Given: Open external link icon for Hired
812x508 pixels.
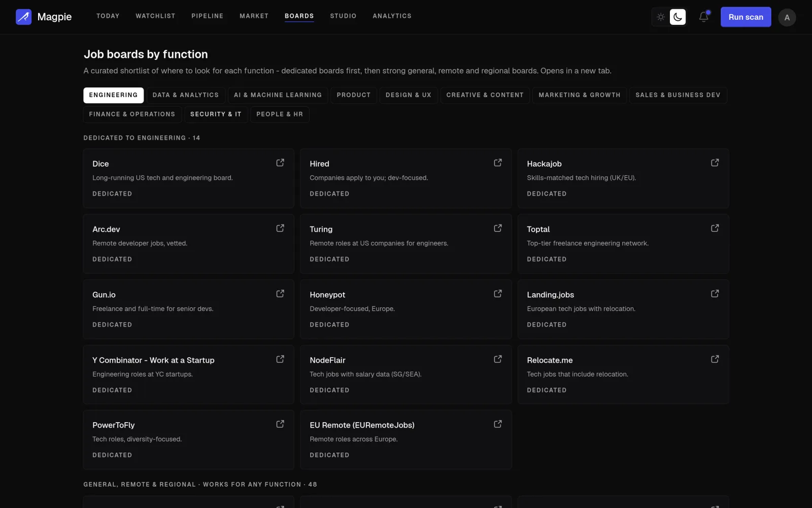Looking at the screenshot, I should pos(498,163).
